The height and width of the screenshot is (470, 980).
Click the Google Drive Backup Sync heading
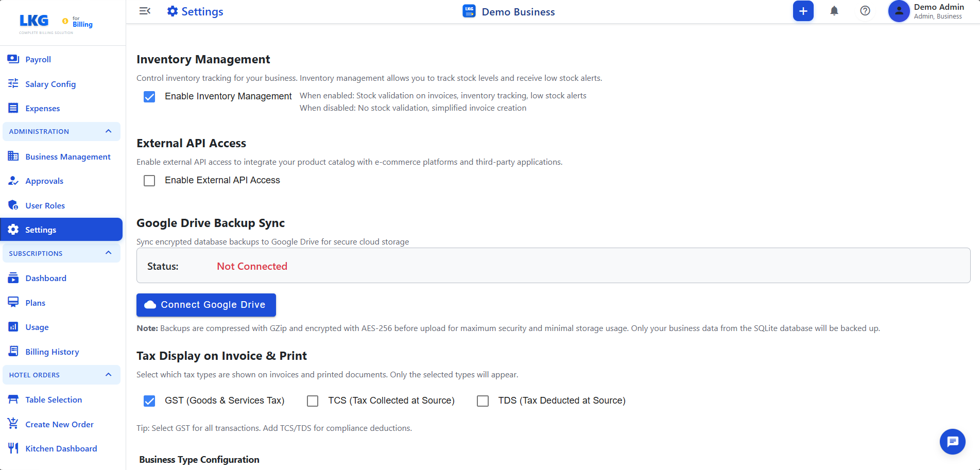(211, 223)
